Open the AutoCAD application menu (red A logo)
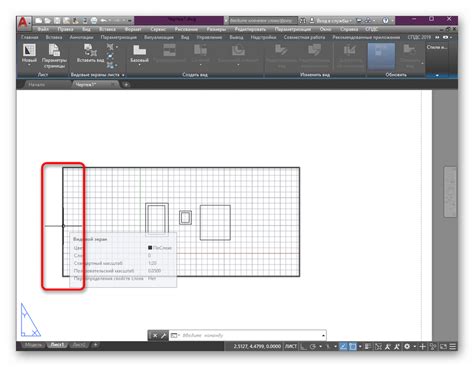Image resolution: width=474 pixels, height=367 pixels. point(23,22)
